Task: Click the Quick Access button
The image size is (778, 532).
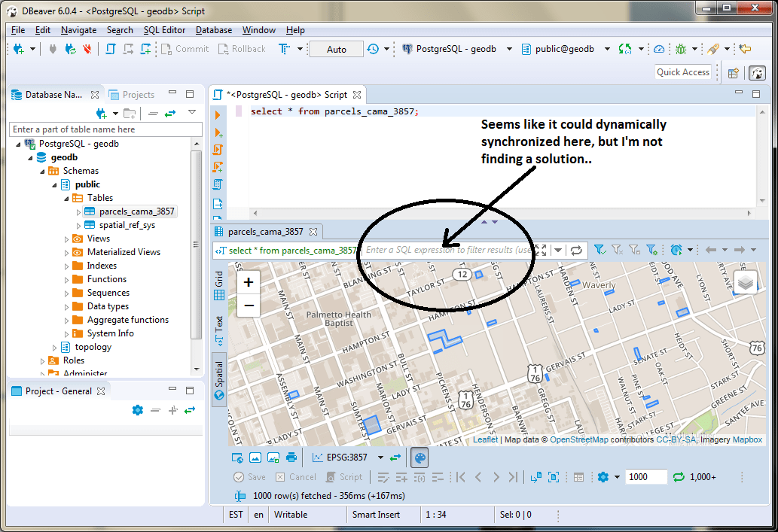Action: [x=682, y=72]
